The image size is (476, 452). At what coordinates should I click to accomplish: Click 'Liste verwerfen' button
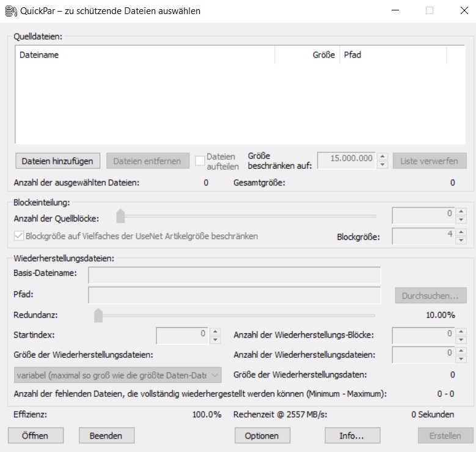click(x=430, y=161)
